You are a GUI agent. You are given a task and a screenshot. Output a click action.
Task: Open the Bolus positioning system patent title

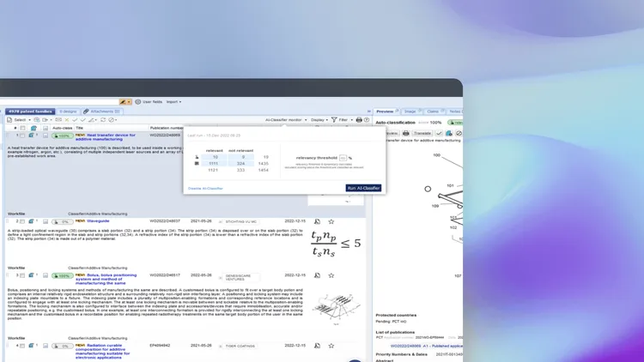pyautogui.click(x=106, y=279)
